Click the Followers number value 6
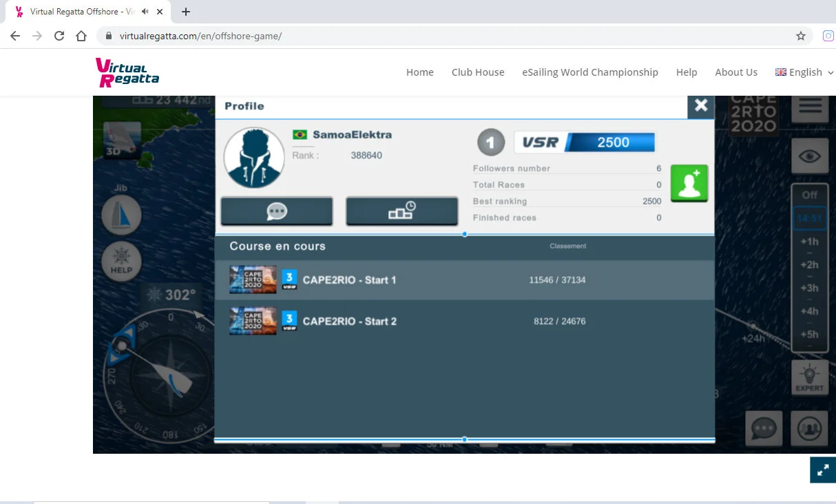This screenshot has width=836, height=504. pos(658,168)
